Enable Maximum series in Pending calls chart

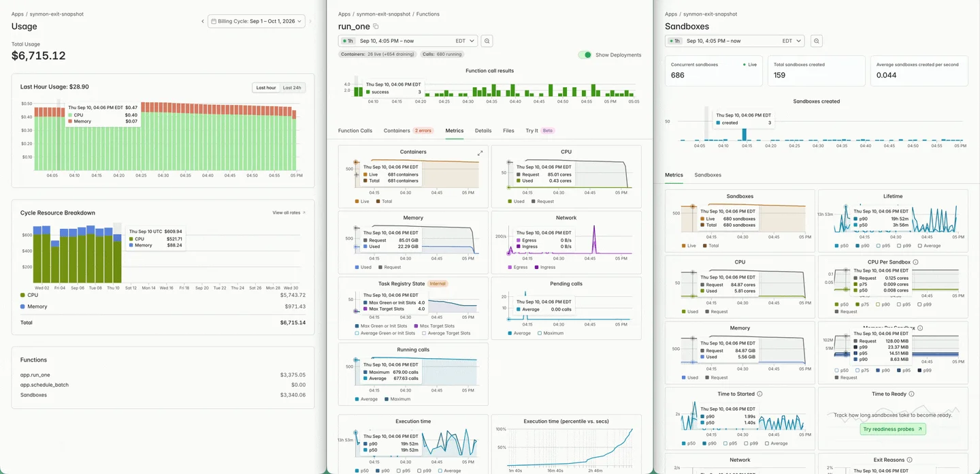pyautogui.click(x=540, y=333)
